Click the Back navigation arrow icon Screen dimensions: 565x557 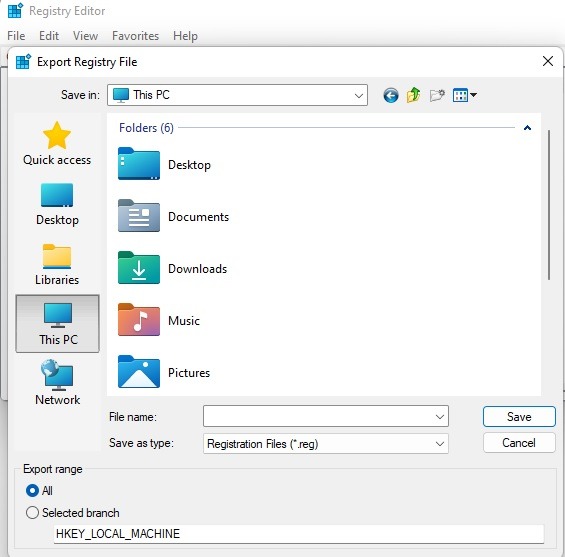point(391,95)
